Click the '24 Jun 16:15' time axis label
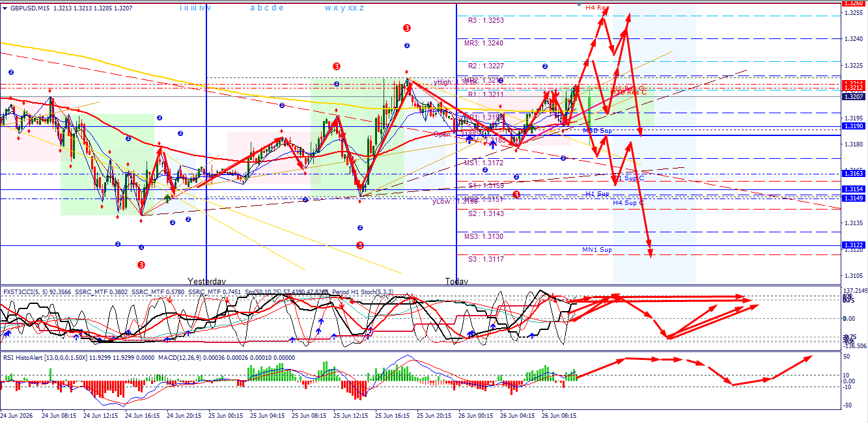The height and width of the screenshot is (423, 868). [x=141, y=415]
